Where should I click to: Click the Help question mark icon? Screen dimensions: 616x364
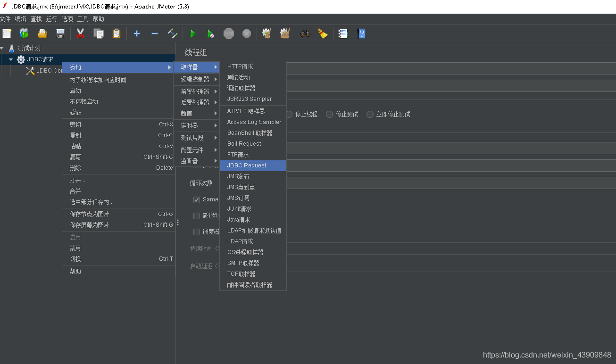[x=361, y=33]
